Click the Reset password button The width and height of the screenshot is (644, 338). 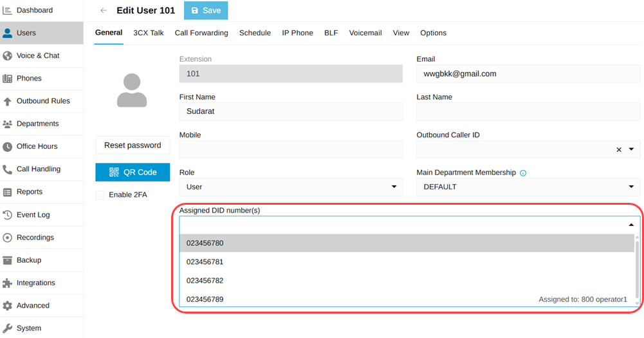(x=133, y=145)
